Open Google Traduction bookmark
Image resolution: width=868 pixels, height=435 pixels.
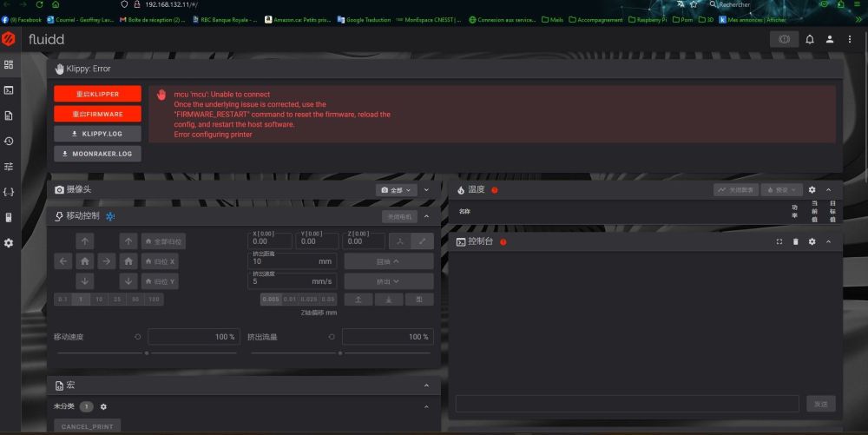(x=364, y=20)
